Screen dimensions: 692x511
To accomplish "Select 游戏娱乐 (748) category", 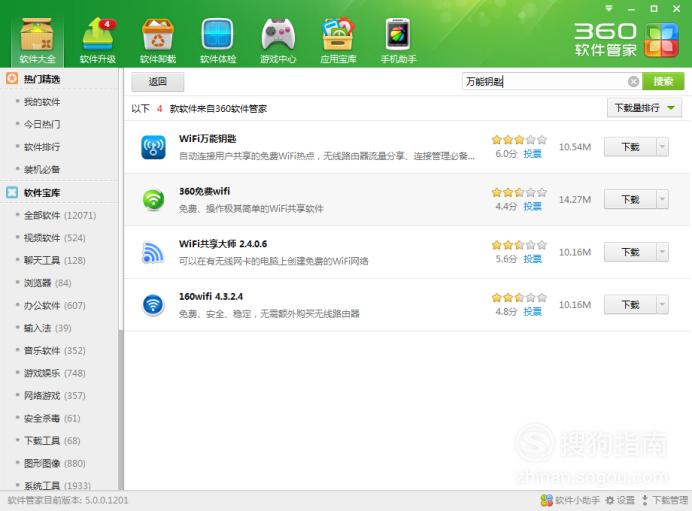I will 54,373.
